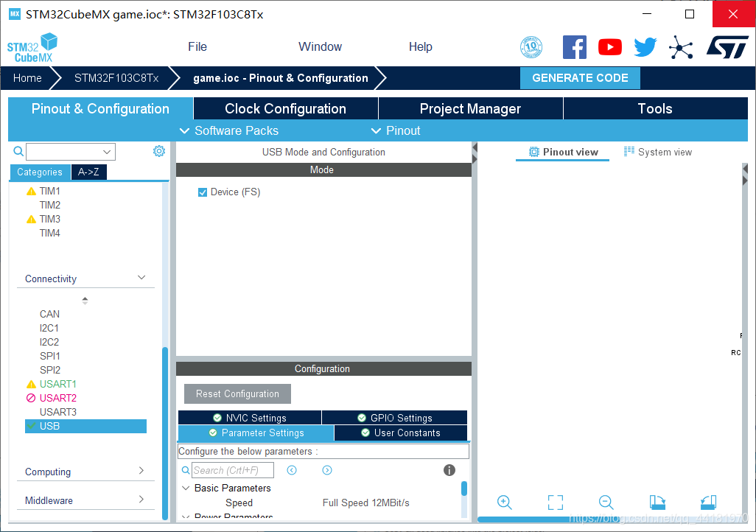The height and width of the screenshot is (532, 756).
Task: Click the USART1 warning icon
Action: click(x=32, y=385)
